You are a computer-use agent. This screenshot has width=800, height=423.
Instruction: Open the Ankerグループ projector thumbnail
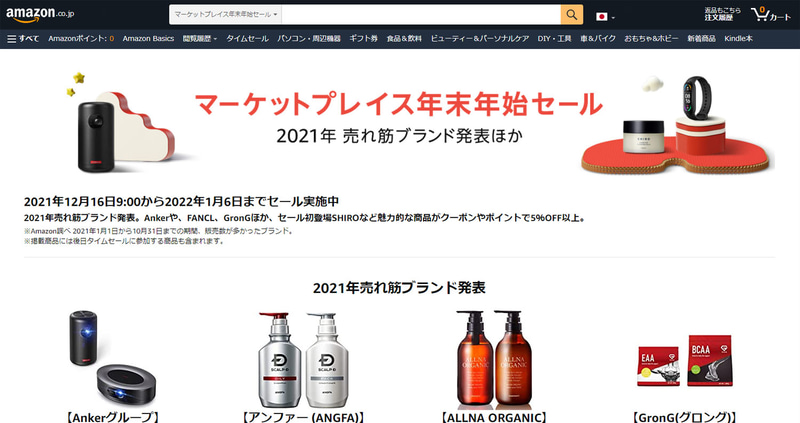click(112, 358)
